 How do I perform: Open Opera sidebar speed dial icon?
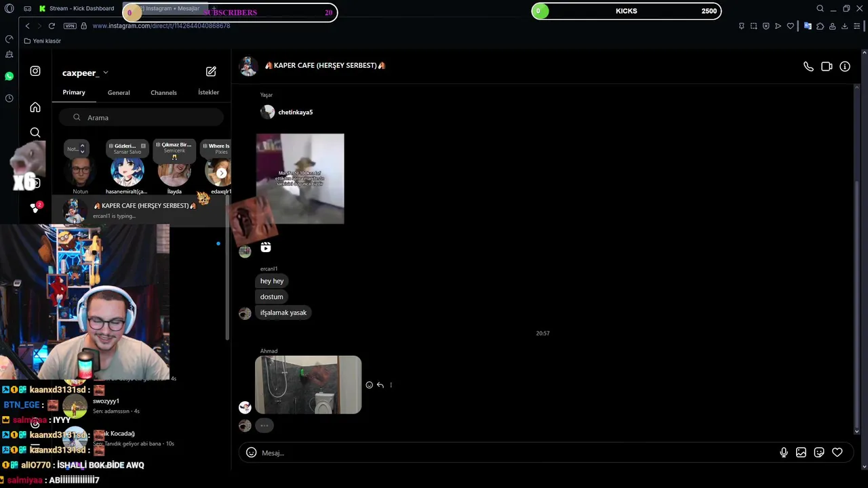(x=9, y=39)
